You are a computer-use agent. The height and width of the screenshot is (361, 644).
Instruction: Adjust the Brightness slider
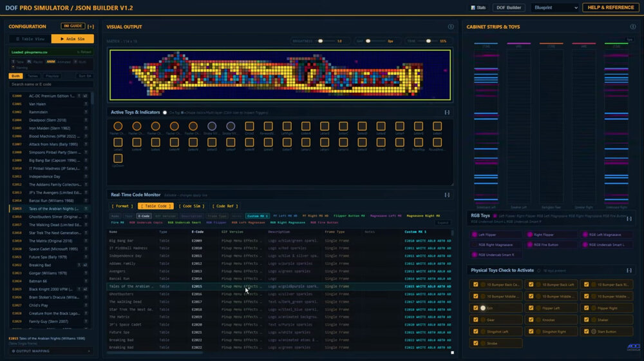tap(326, 41)
